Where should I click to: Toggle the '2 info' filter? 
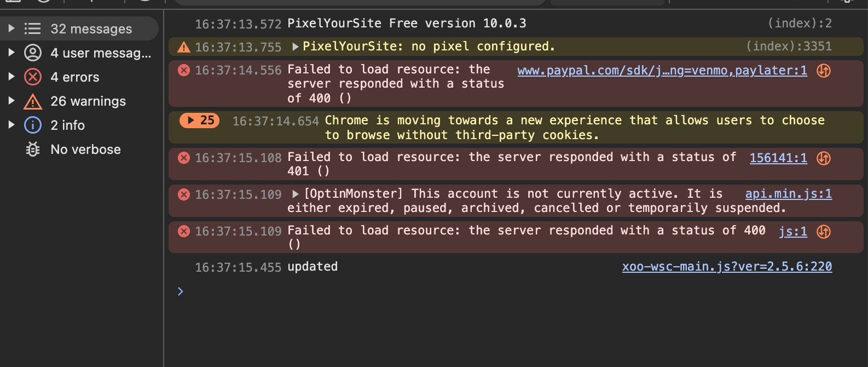pos(67,125)
